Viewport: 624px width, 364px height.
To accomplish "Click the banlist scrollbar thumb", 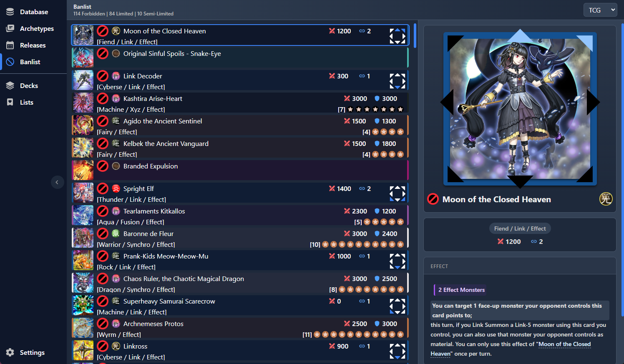I will point(415,35).
